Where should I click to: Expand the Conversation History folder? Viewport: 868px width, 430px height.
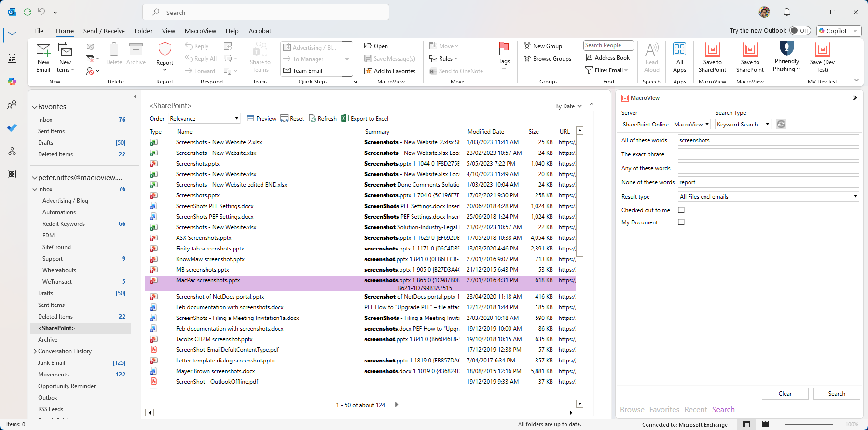click(35, 351)
